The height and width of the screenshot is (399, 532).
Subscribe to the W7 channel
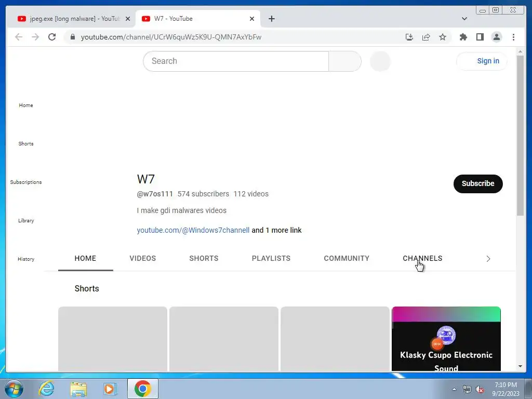click(478, 183)
